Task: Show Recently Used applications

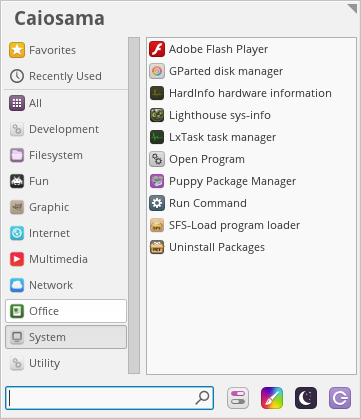Action: (66, 76)
